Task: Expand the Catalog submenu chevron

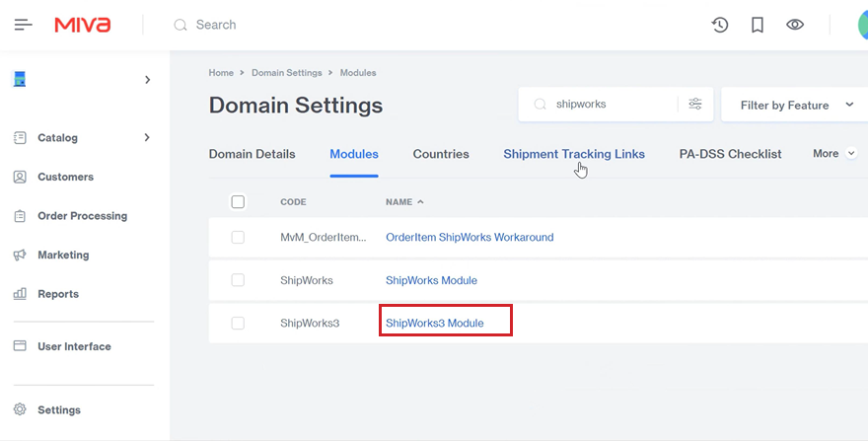Action: (x=147, y=137)
